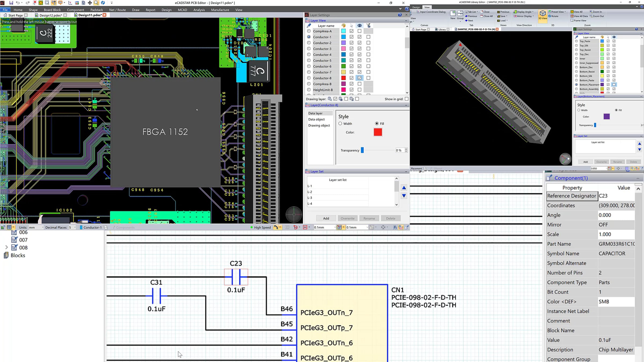
Task: Open the File menu
Action: coord(5,10)
